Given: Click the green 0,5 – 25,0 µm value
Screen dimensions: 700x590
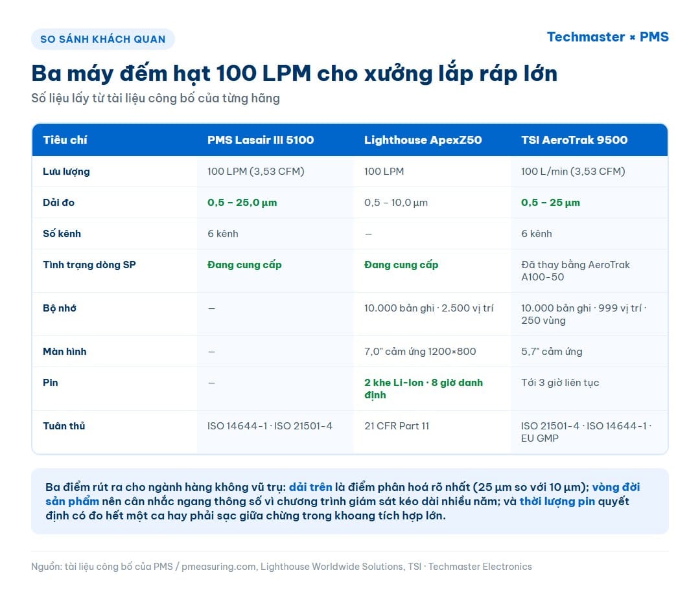Looking at the screenshot, I should point(242,203).
